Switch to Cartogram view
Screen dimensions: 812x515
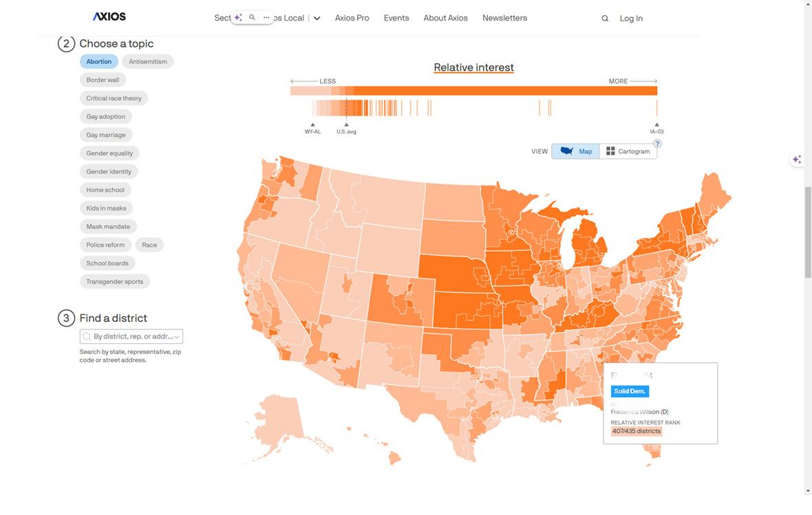pyautogui.click(x=628, y=151)
